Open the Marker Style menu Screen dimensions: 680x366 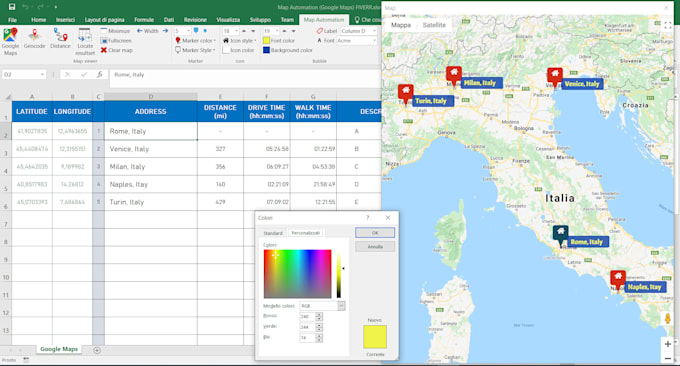pos(195,50)
